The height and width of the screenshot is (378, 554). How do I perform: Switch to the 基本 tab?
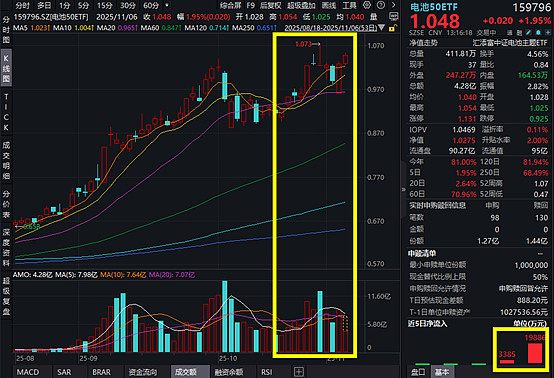[x=442, y=372]
